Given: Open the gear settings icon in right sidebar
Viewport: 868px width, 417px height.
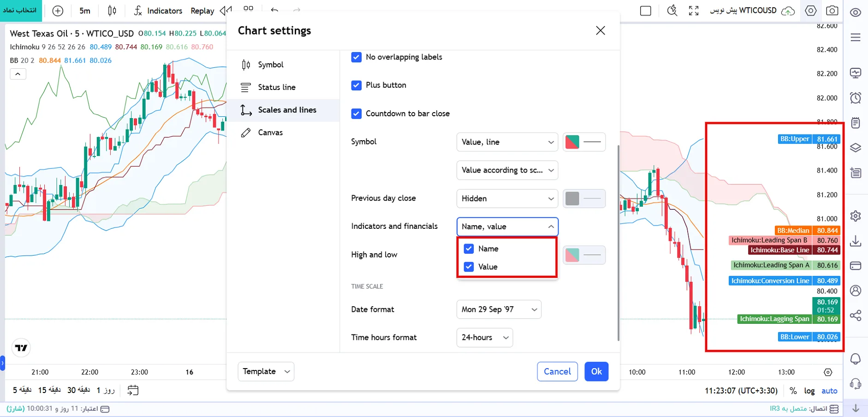Looking at the screenshot, I should (x=856, y=216).
